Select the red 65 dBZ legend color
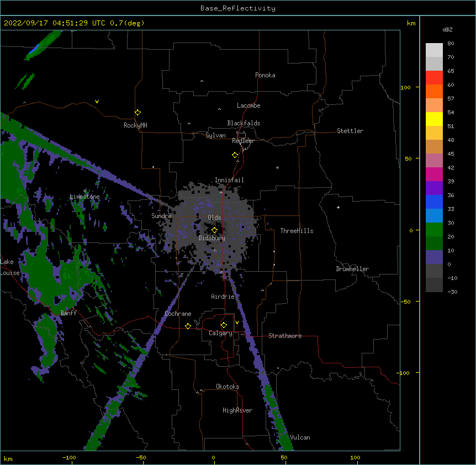 pyautogui.click(x=434, y=78)
